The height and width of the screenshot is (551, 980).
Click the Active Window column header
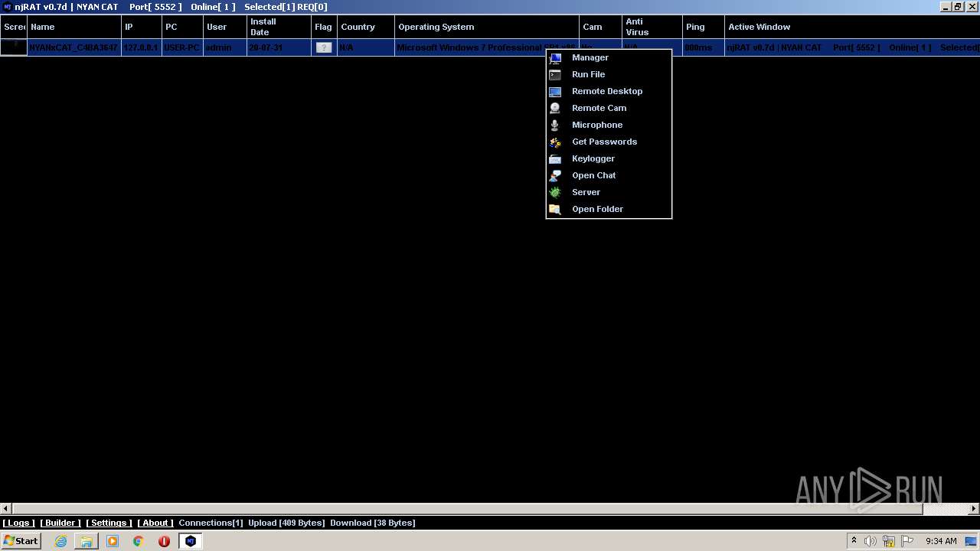[852, 27]
